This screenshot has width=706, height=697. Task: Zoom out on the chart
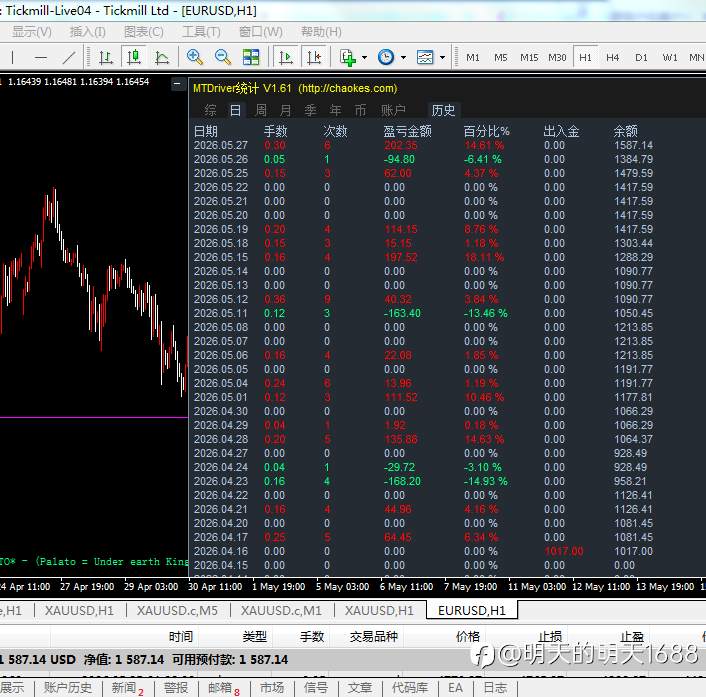[x=222, y=57]
